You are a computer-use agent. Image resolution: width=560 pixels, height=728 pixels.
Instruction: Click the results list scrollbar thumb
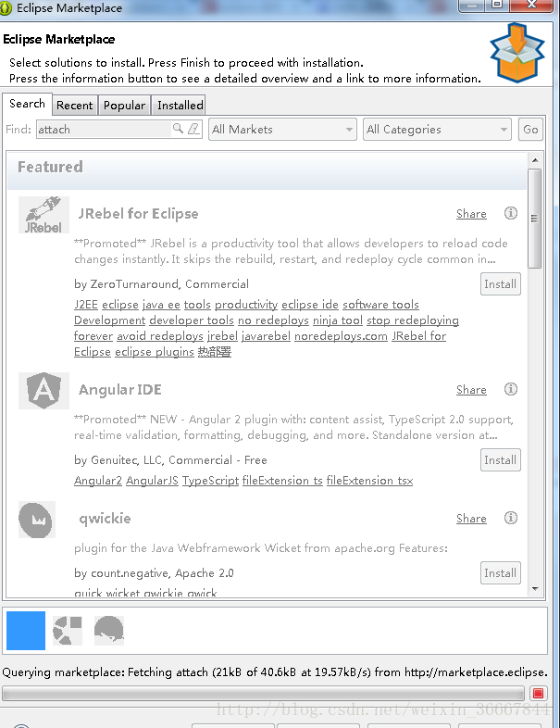[535, 219]
